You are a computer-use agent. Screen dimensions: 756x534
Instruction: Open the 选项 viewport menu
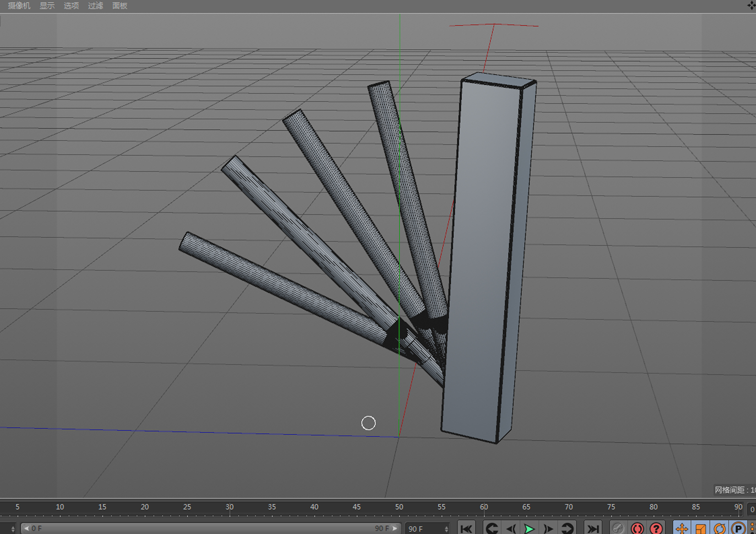click(x=71, y=6)
